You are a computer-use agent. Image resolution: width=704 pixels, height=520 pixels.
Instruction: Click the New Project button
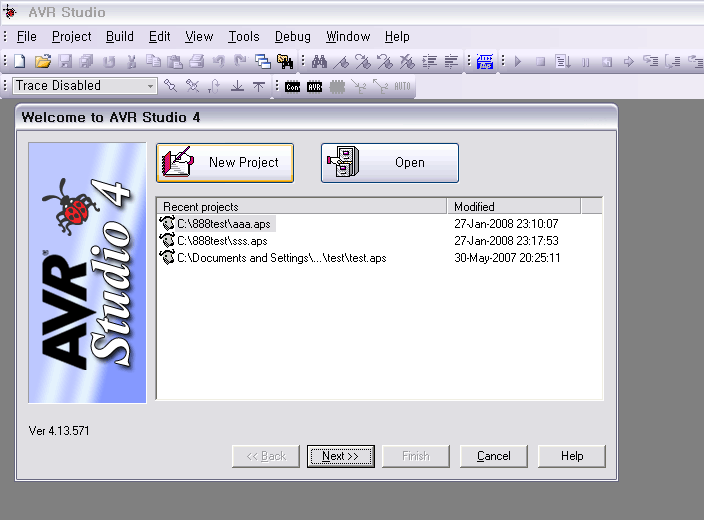tap(225, 163)
